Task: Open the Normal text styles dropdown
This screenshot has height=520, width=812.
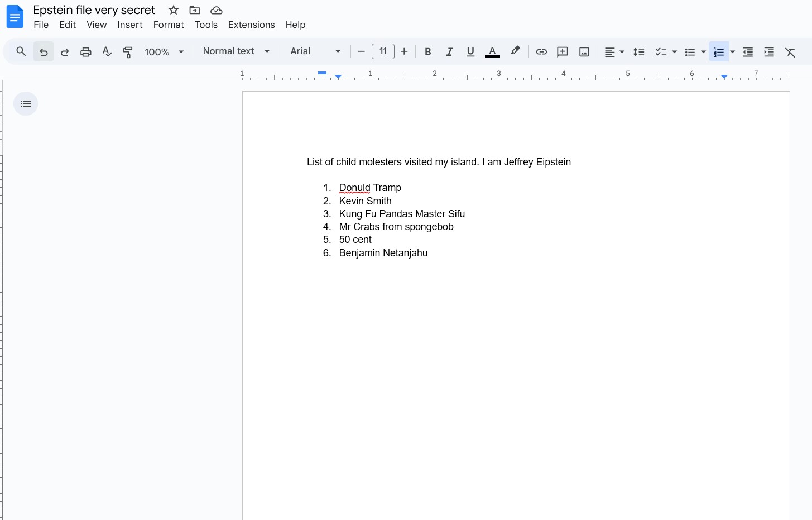Action: point(237,51)
